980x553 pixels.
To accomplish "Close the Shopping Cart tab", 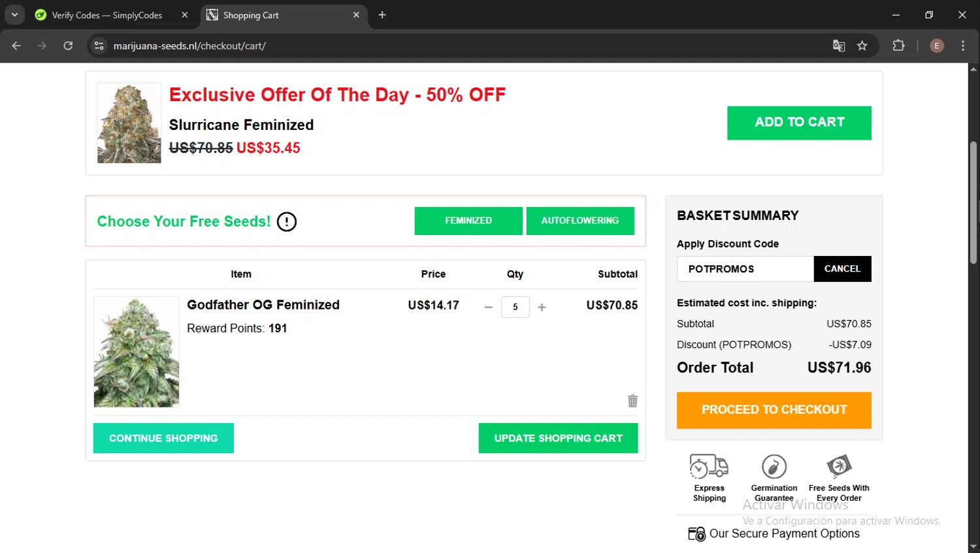I will 356,15.
